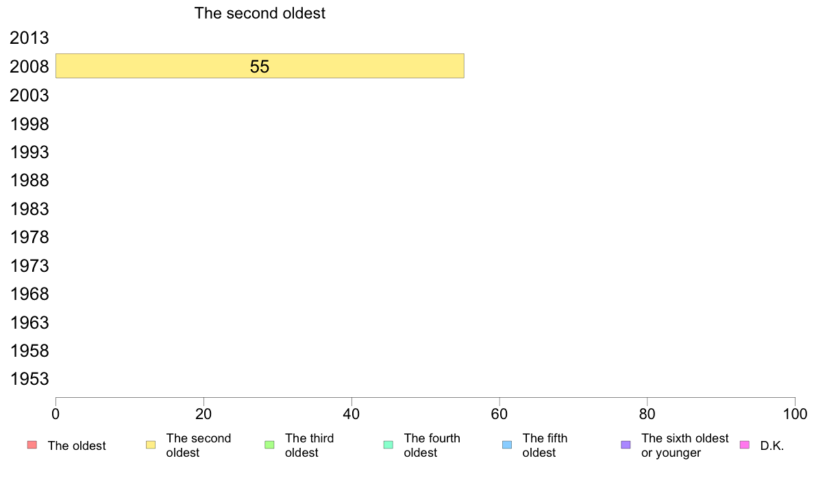Click the 1968 year label

pos(29,294)
